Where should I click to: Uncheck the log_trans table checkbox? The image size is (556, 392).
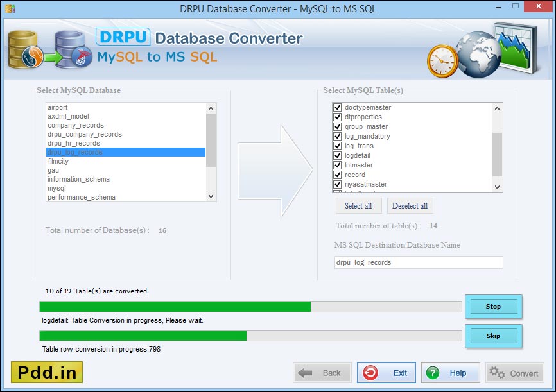click(337, 146)
